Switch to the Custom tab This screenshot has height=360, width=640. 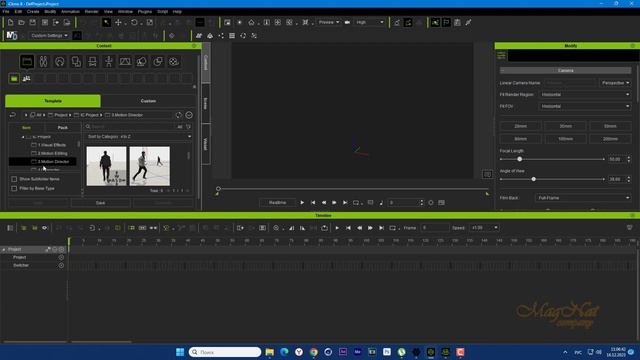click(148, 101)
